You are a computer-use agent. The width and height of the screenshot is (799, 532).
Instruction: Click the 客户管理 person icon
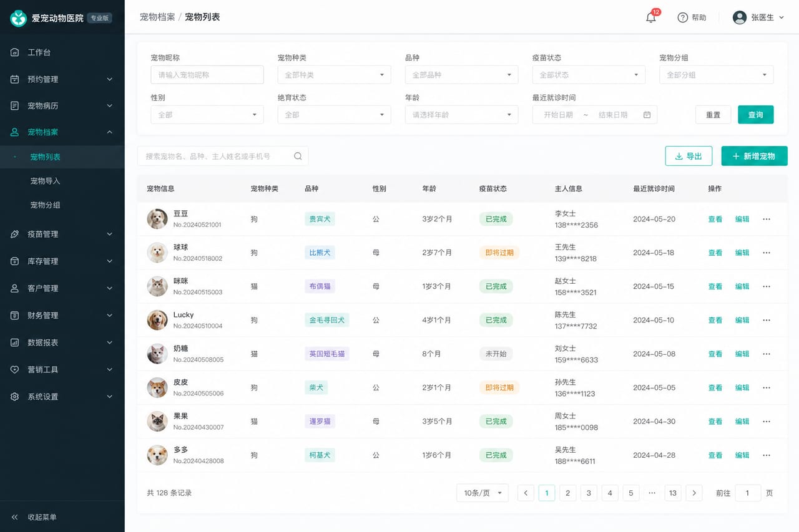tap(15, 288)
